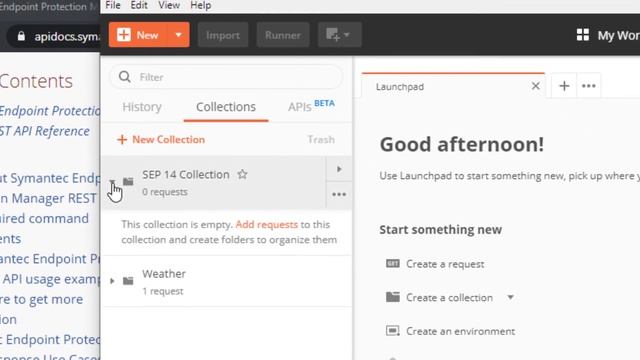Click the Create an environment icon
The width and height of the screenshot is (640, 360).
coord(393,330)
